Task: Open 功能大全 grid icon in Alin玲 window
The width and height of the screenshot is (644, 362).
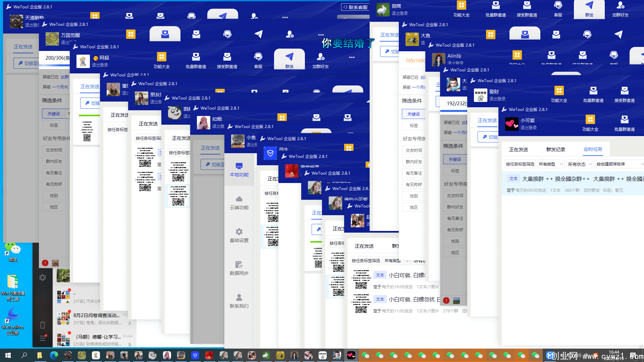Action: [x=517, y=55]
